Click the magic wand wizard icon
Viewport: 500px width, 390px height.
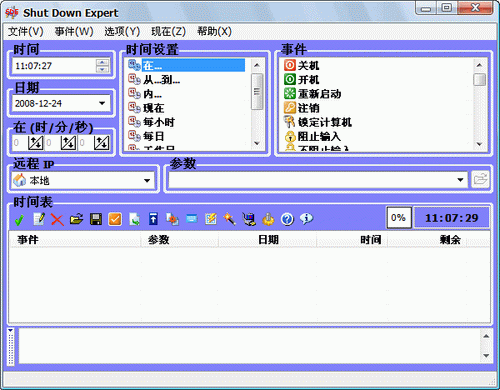click(229, 219)
